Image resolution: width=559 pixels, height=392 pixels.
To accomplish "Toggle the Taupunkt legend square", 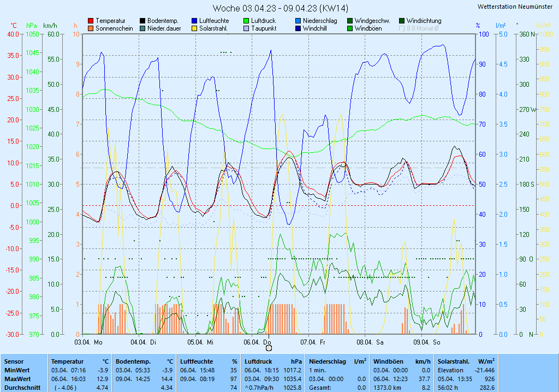I will (246, 28).
